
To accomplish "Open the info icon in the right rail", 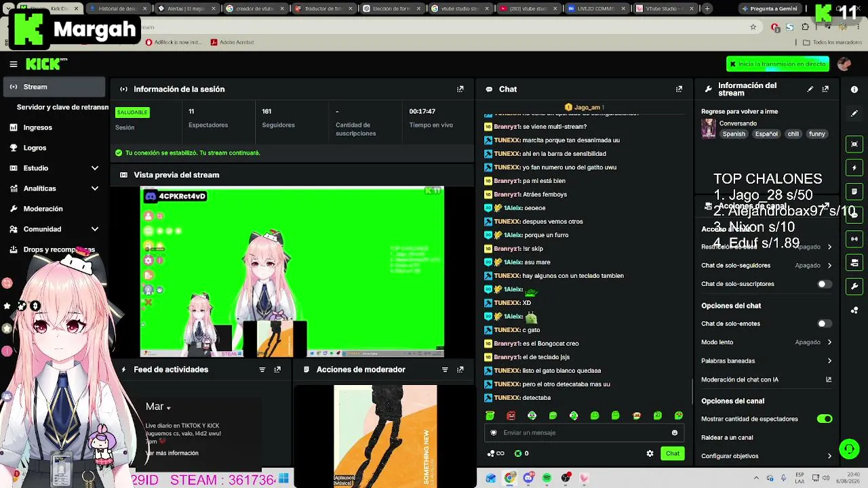I will [x=854, y=89].
